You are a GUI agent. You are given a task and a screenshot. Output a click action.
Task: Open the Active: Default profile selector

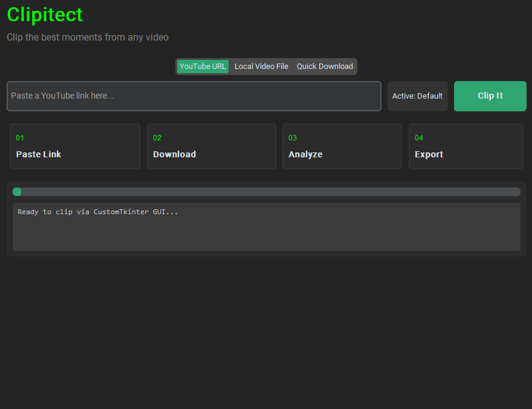click(x=417, y=96)
